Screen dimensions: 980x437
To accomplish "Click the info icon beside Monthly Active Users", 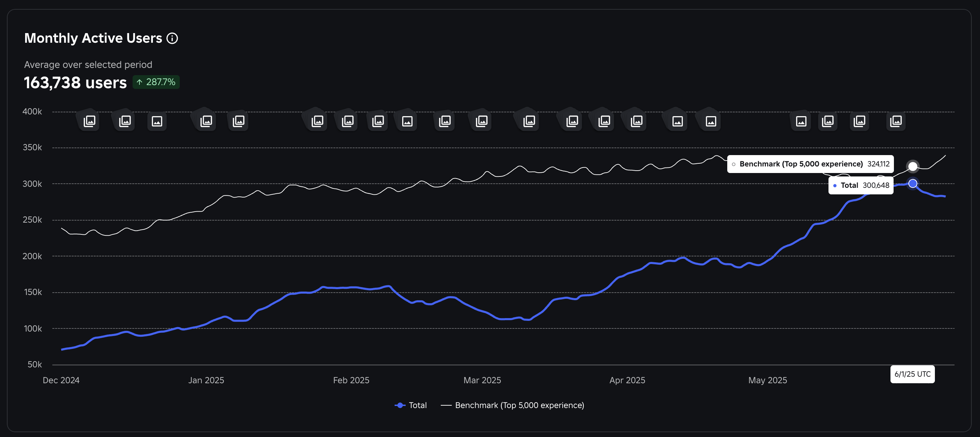I will (x=172, y=39).
